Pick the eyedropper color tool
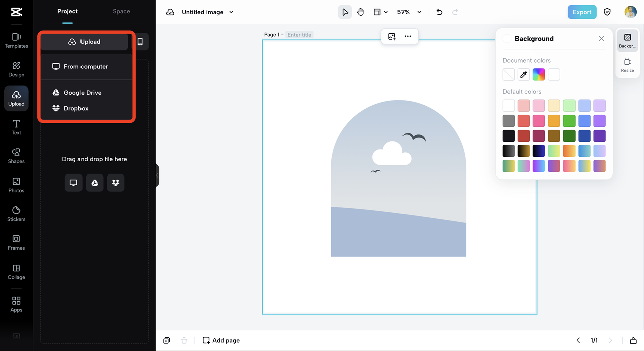 point(524,75)
